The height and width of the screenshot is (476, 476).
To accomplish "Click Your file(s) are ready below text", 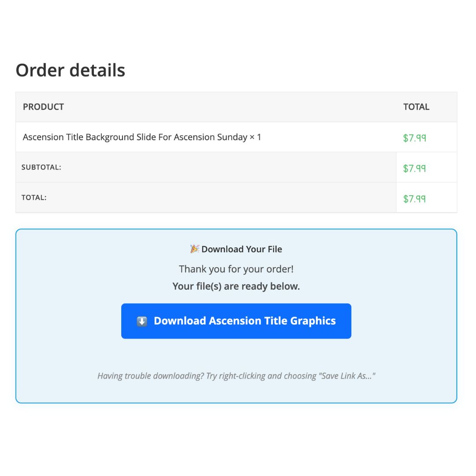I will (236, 286).
